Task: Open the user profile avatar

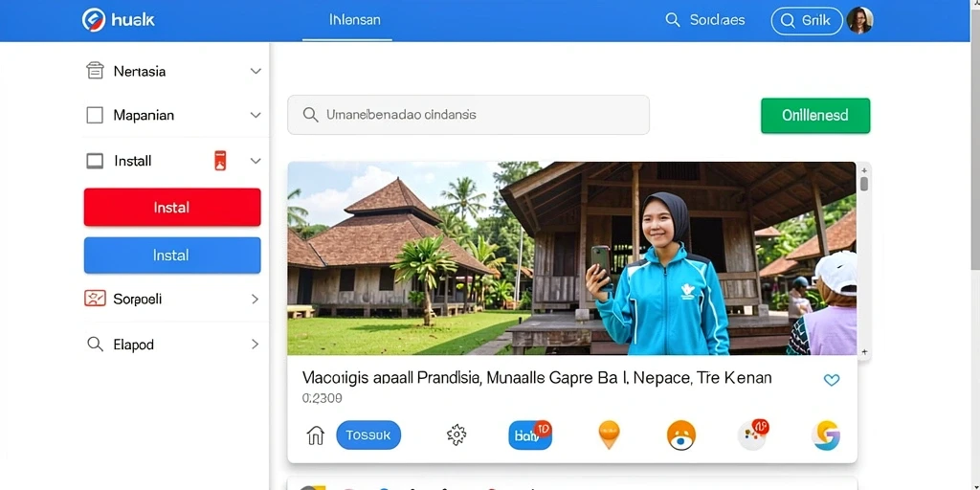Action: 859,21
